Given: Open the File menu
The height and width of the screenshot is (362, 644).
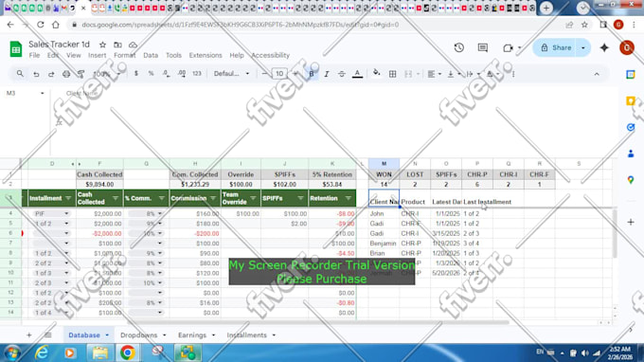Looking at the screenshot, I should click(34, 55).
